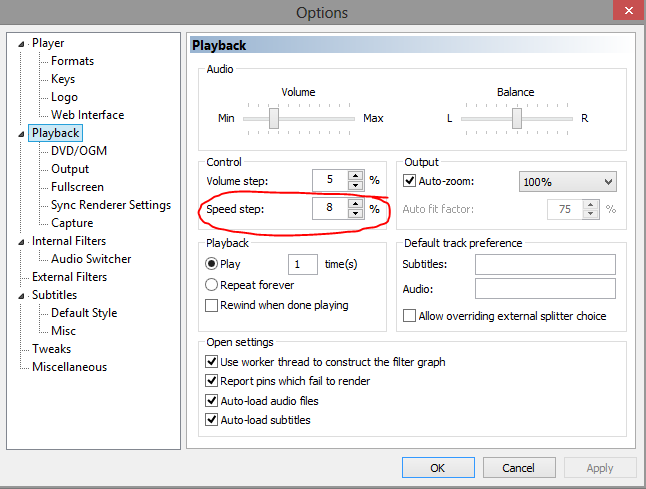
Task: Confirm changes with the OK button
Action: (x=438, y=468)
